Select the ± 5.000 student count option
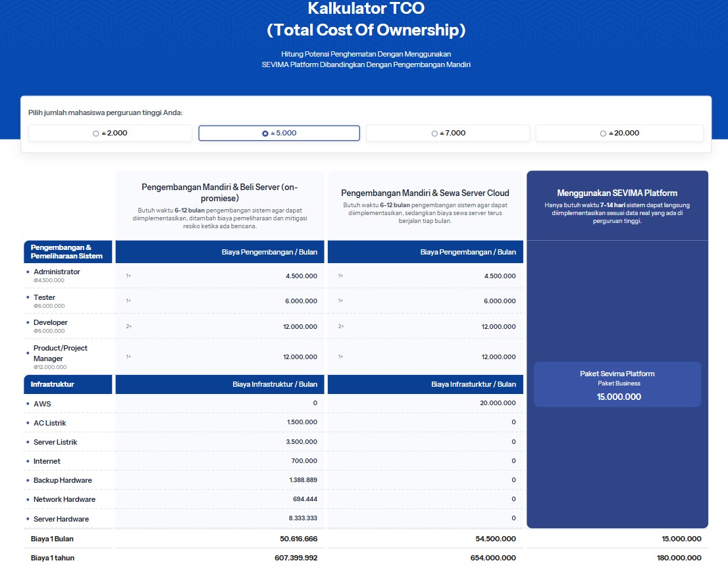The image size is (728, 567). tap(279, 133)
